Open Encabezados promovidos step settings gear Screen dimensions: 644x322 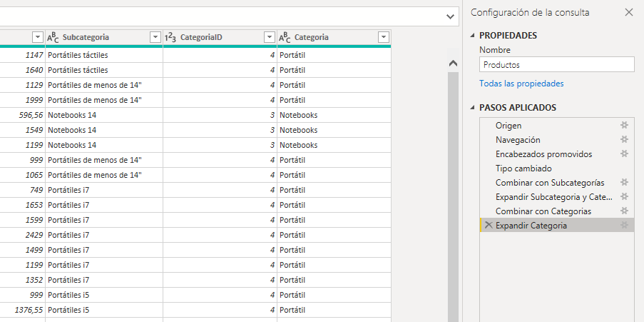[x=624, y=154]
